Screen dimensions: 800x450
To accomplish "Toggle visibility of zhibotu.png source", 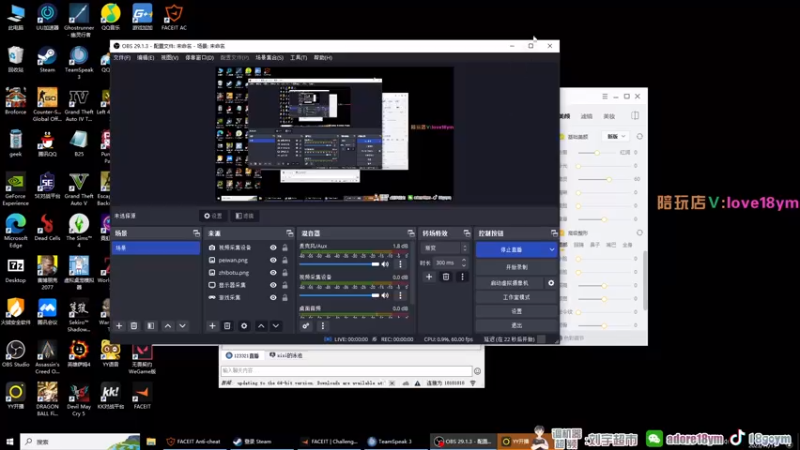I will [x=273, y=272].
